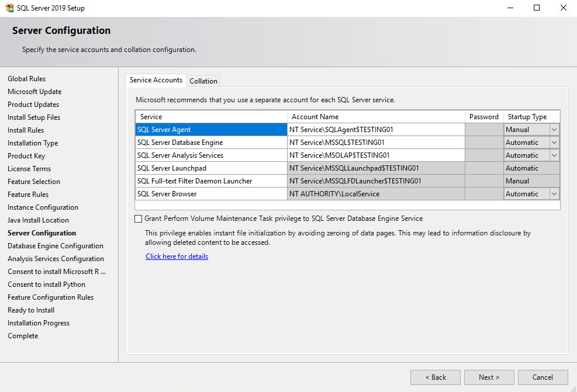Enable Grant Perform Volume Maintenance Task privilege
577x392 pixels.
tap(139, 219)
